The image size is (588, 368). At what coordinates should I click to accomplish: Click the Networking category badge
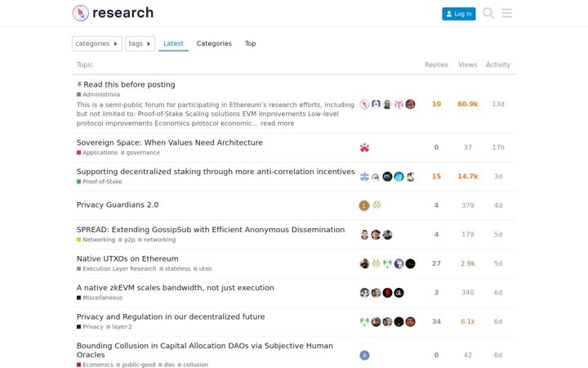click(96, 240)
